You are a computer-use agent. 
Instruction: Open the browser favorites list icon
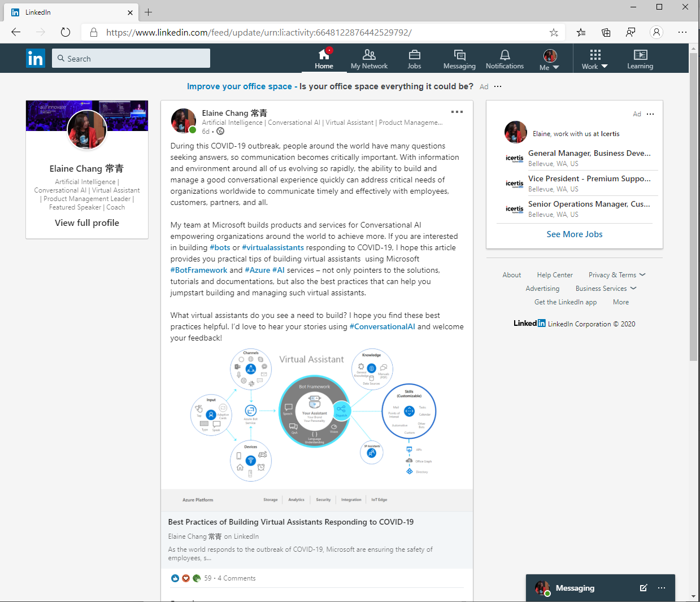(581, 32)
